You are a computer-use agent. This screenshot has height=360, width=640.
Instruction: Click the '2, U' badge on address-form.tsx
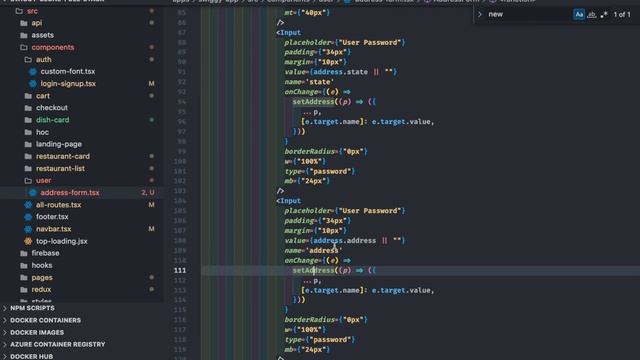pos(148,193)
